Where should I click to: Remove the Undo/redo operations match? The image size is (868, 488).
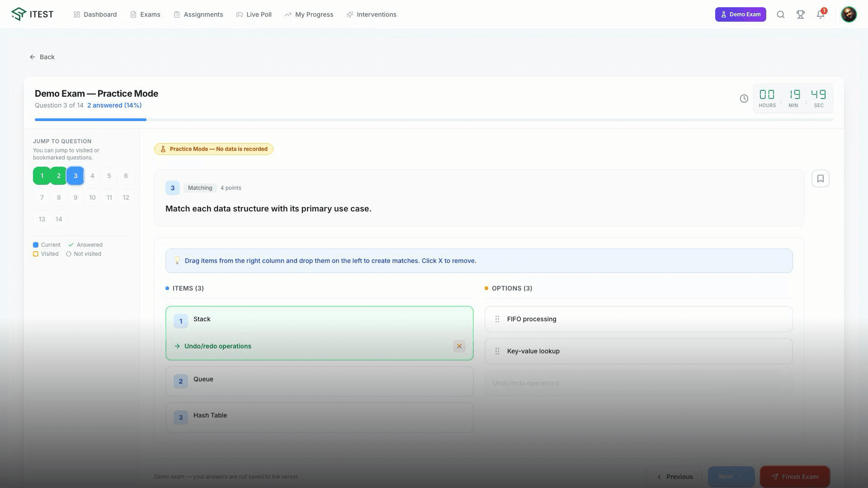coord(459,346)
